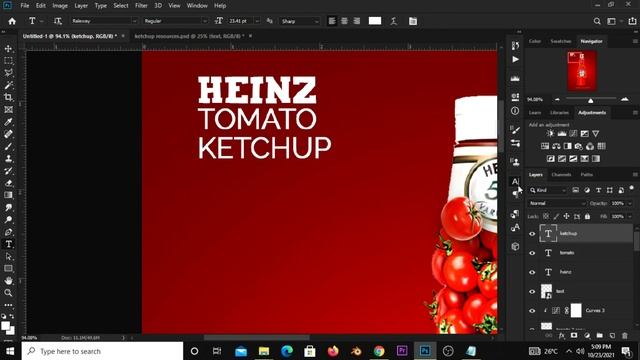The image size is (640, 360).
Task: Hide the Curves 3 adjustment layer
Action: (532, 311)
